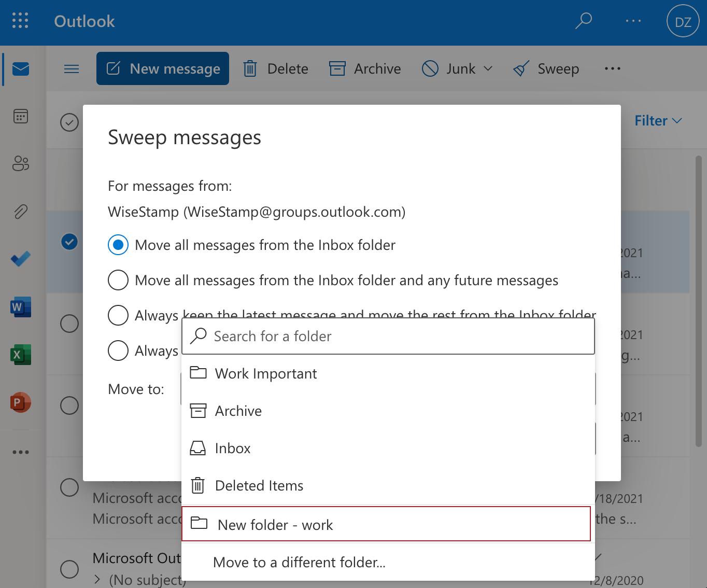Open the People contacts icon

tap(21, 164)
